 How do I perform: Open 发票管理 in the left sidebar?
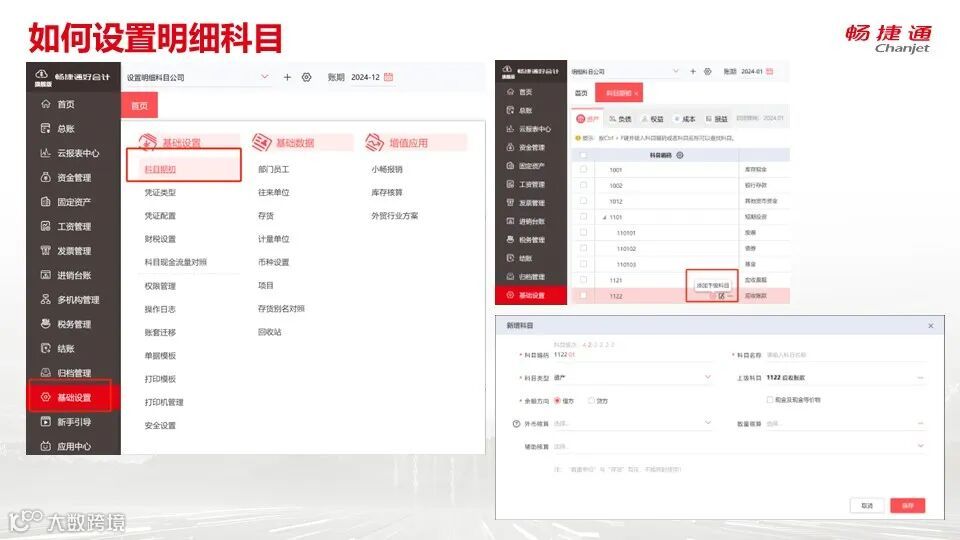point(73,251)
